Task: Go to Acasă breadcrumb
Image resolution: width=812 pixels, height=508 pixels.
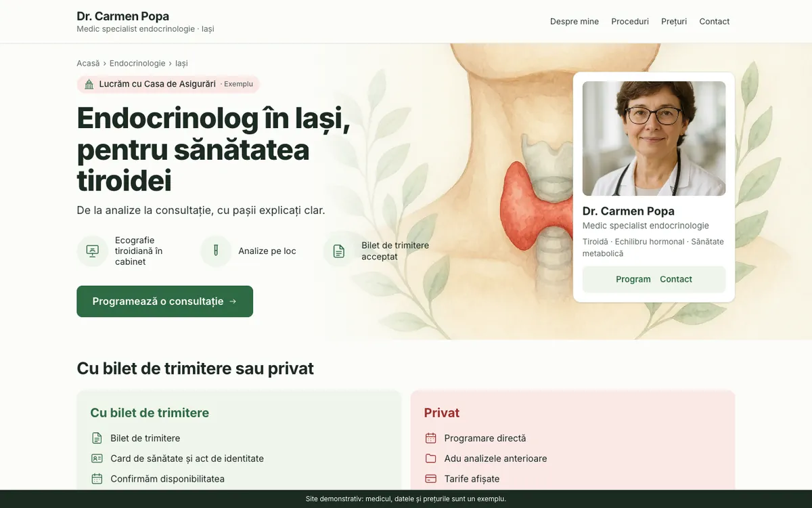Action: coord(88,63)
